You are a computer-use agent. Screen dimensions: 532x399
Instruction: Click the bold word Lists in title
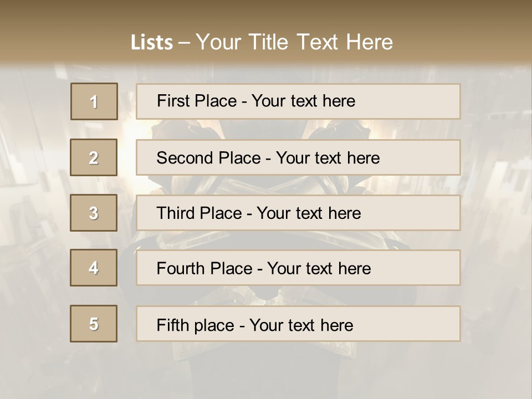[151, 43]
